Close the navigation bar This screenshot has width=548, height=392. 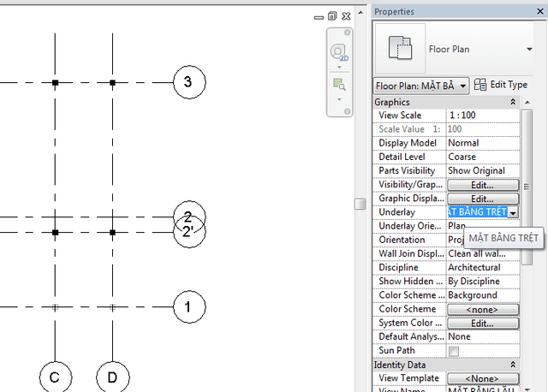coord(347,33)
